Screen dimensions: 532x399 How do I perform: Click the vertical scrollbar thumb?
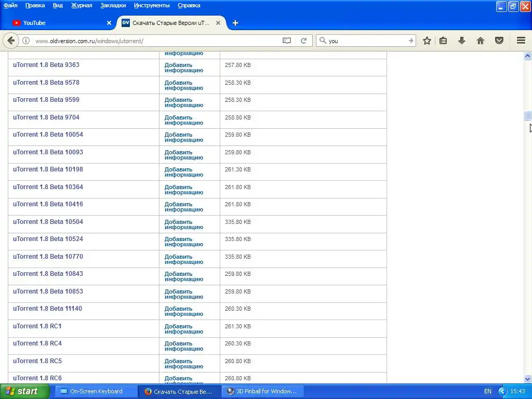click(x=527, y=116)
